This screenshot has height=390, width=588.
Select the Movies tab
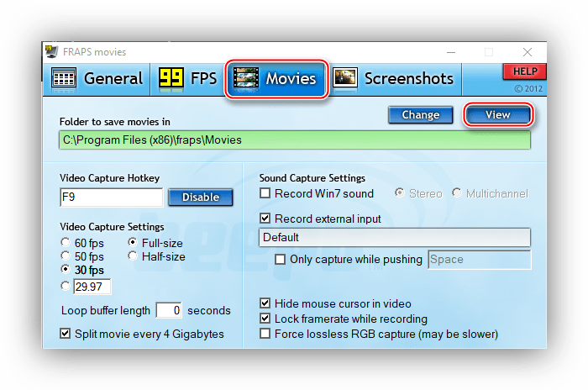[x=276, y=79]
